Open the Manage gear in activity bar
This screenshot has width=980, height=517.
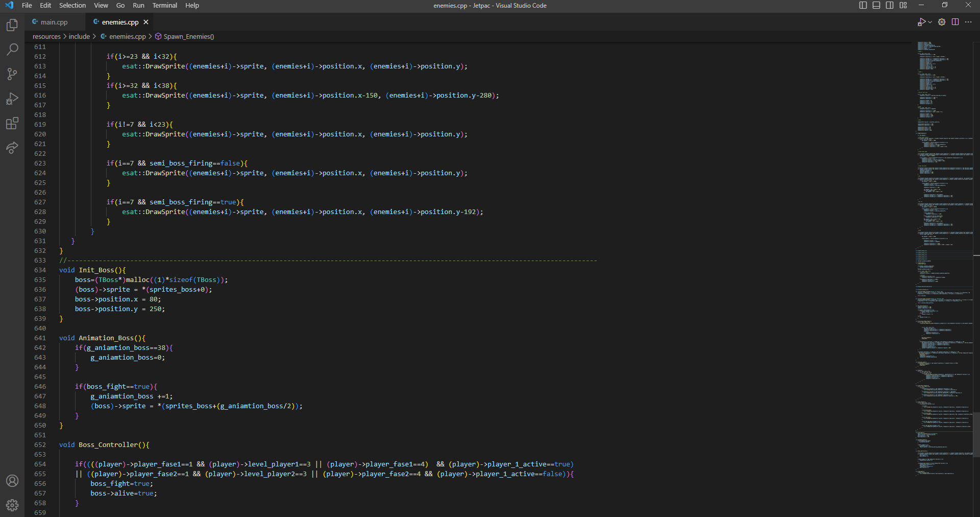(12, 505)
